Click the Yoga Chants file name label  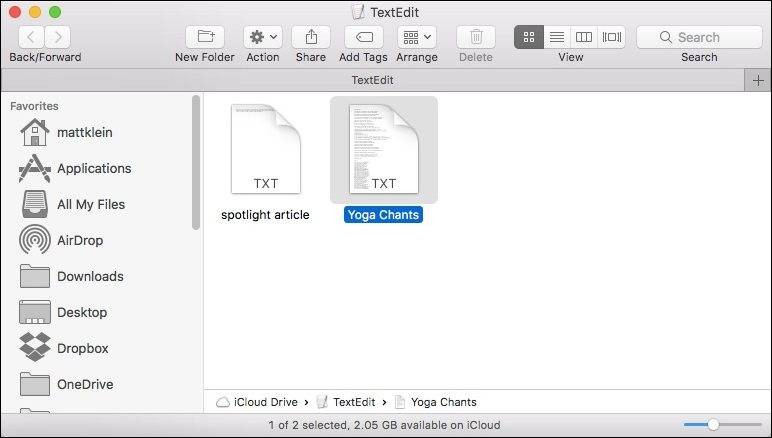383,215
